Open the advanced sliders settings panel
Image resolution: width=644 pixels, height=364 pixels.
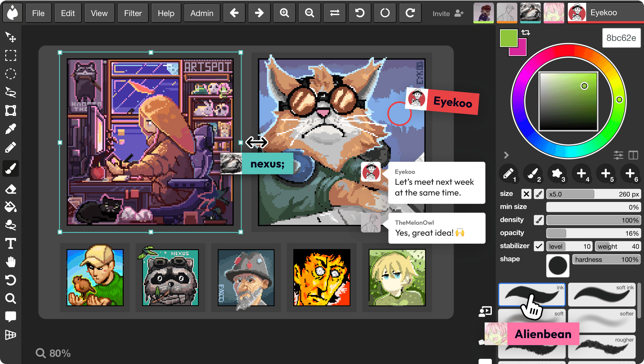[x=619, y=155]
